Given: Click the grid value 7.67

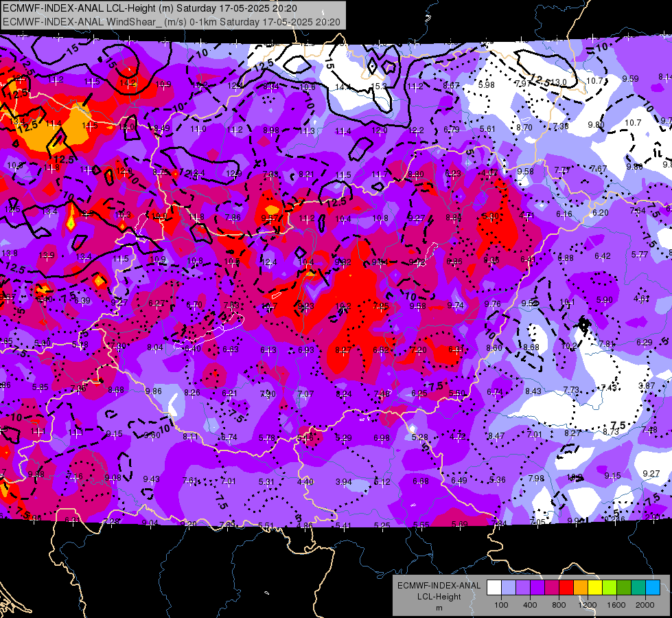Looking at the screenshot, I should 599,168.
